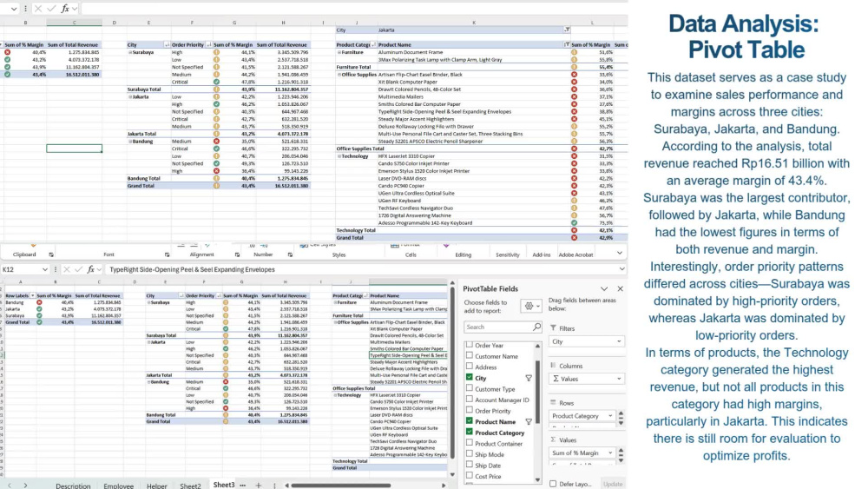The height and width of the screenshot is (489, 868).
Task: Open Row Labels filter dropdown in lower sheet
Action: click(x=33, y=295)
